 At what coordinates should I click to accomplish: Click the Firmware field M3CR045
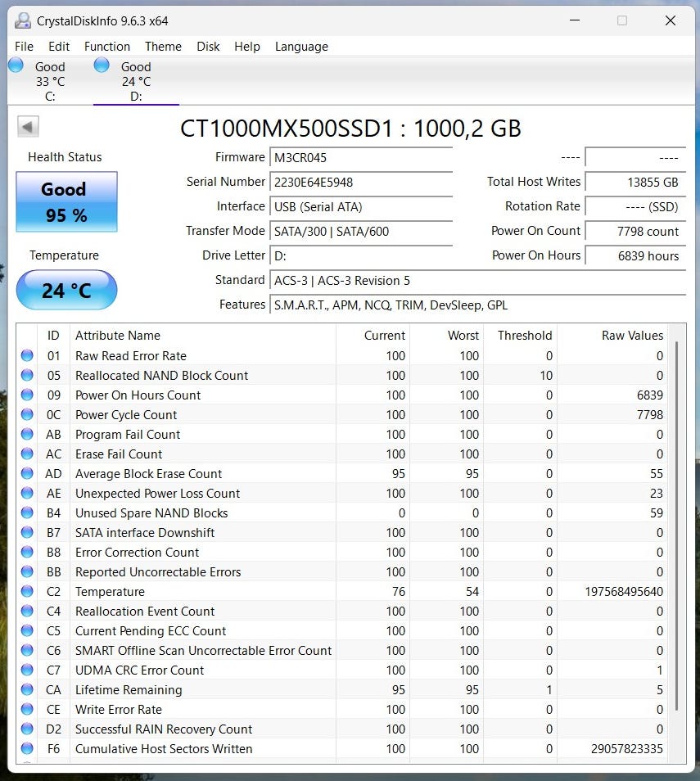point(361,158)
